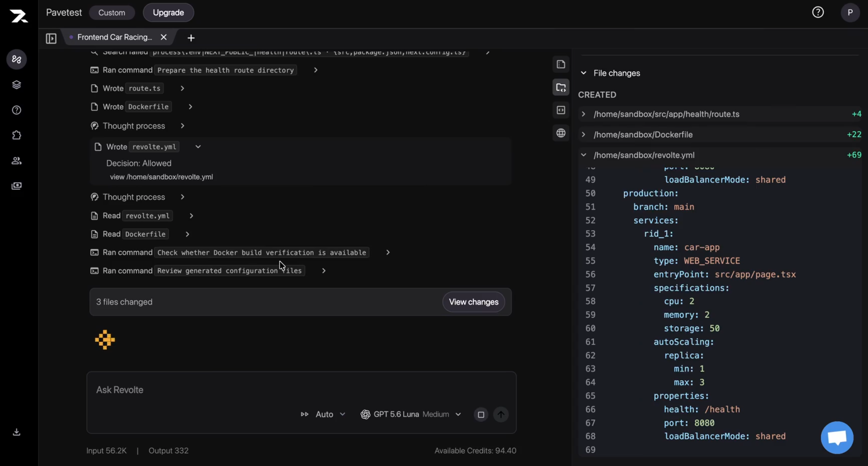
Task: Expand the Wrote Dockerfile row
Action: (x=190, y=107)
